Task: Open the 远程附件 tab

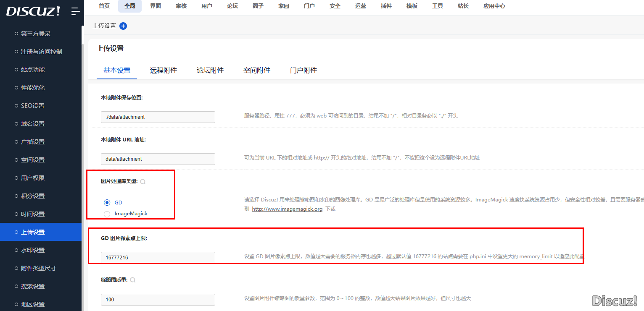Action: point(164,71)
